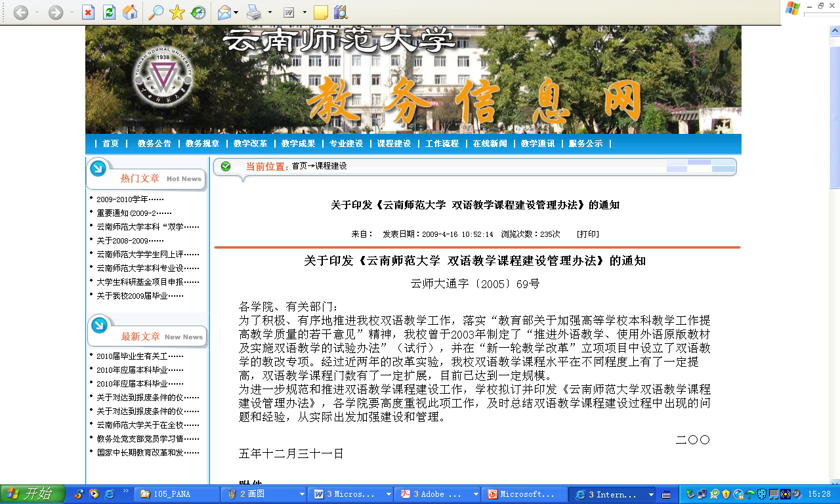Viewport: 840px width, 504px height.
Task: Switch to the Micros... Word taskbar group
Action: tap(352, 494)
